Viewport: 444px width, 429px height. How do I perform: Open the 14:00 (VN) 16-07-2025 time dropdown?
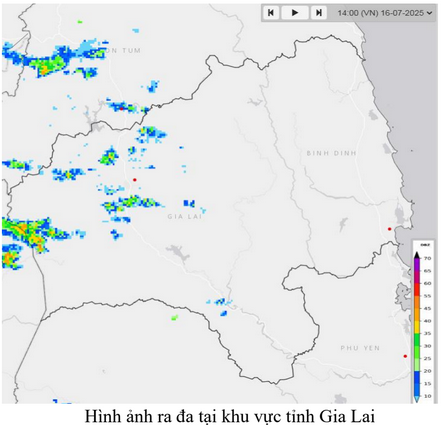tap(384, 13)
